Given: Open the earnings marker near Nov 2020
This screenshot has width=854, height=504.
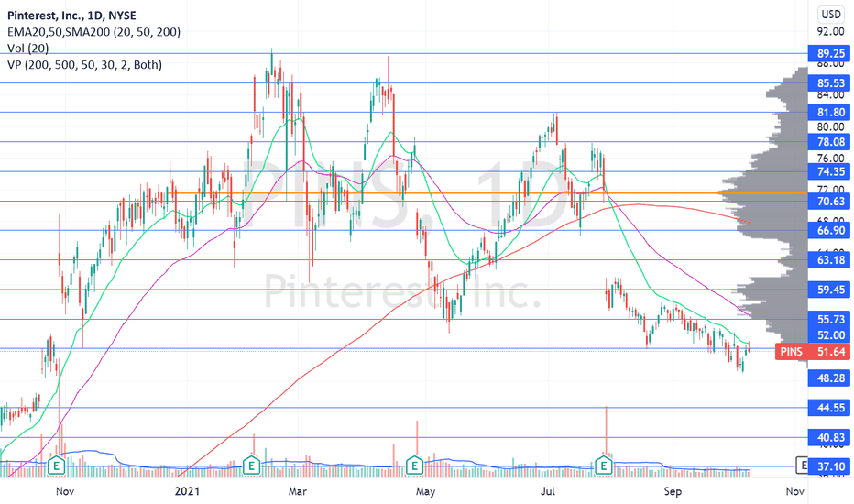Looking at the screenshot, I should (x=56, y=466).
